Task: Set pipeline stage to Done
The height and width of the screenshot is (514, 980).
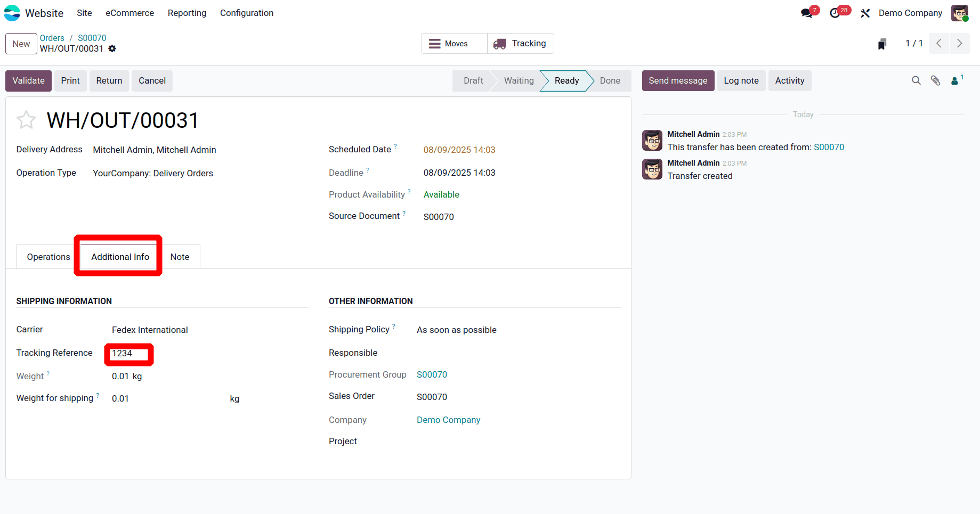Action: pyautogui.click(x=610, y=80)
